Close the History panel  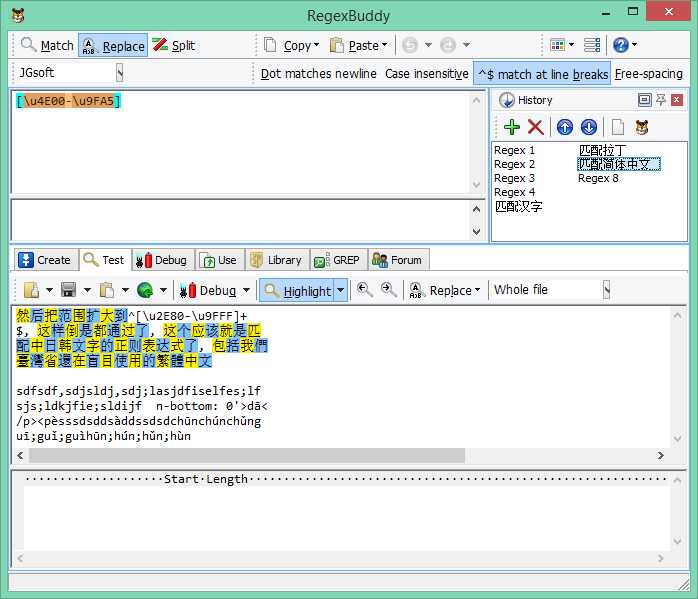click(677, 100)
